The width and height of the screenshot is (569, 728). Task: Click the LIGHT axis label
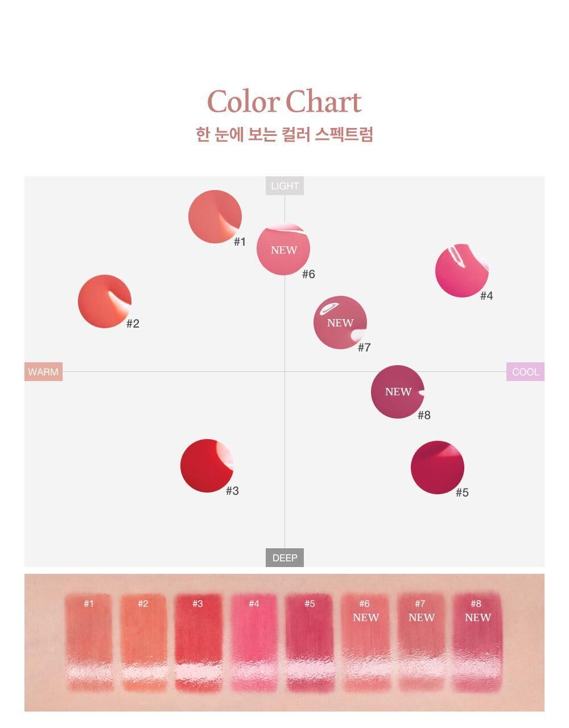pos(284,186)
